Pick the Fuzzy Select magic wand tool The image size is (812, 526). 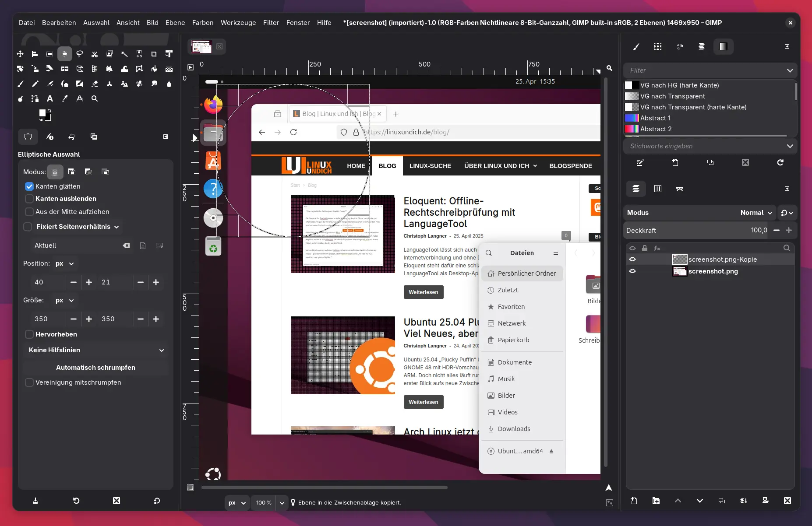[x=124, y=54]
